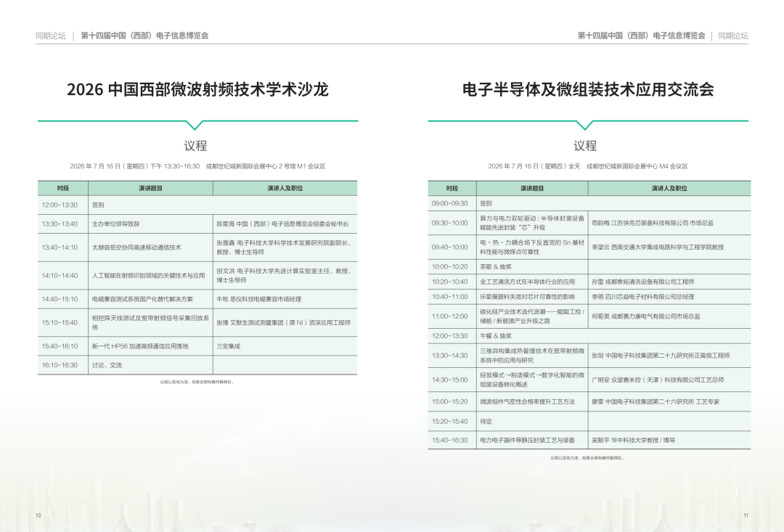Click the topic starting with "三维异构集成热管理技术"
Viewport: 784px width, 532px height.
pos(532,356)
